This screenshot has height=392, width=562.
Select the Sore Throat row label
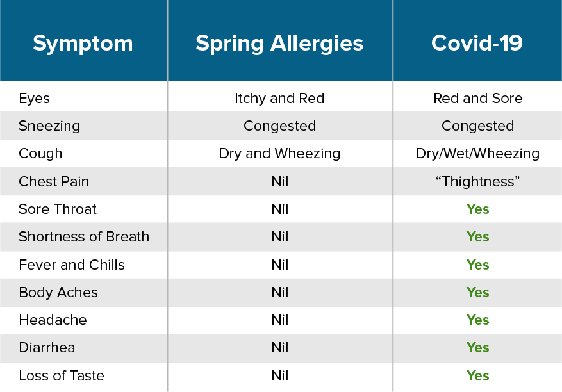(58, 209)
